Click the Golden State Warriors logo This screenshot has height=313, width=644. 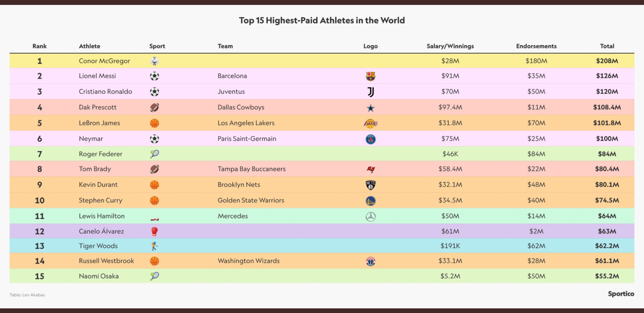coord(370,201)
